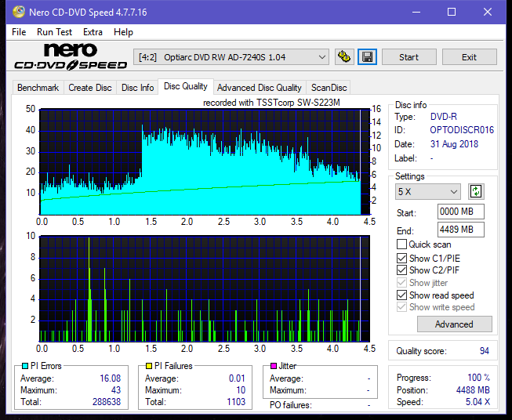The height and width of the screenshot is (420, 512).
Task: Click the Position value 4488 MB
Action: 473,390
